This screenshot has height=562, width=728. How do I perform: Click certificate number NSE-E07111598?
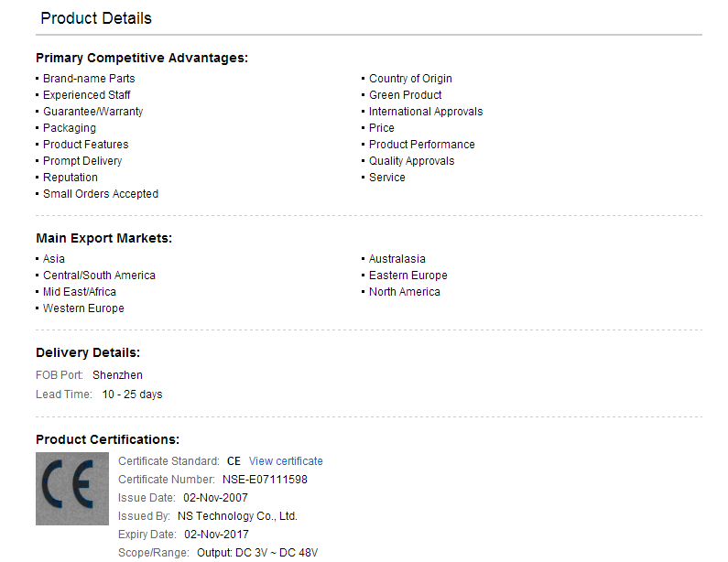(x=265, y=480)
